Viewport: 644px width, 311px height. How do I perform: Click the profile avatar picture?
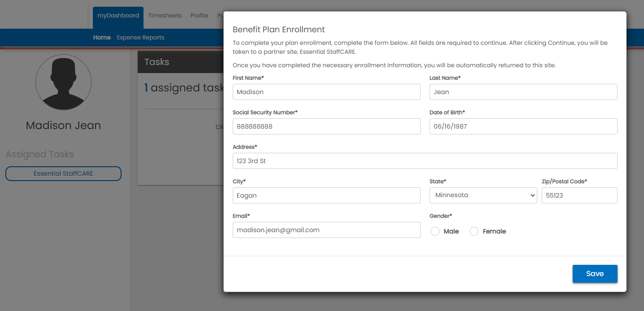pyautogui.click(x=63, y=82)
